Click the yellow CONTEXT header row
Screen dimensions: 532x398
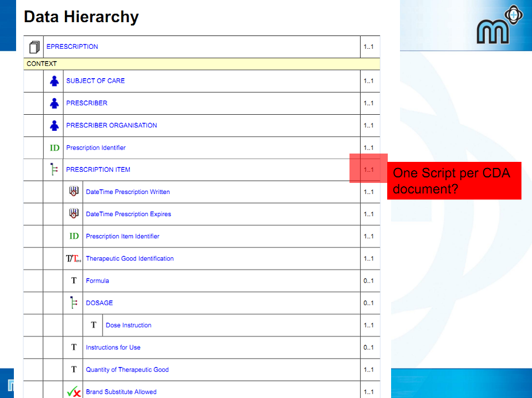coord(202,64)
